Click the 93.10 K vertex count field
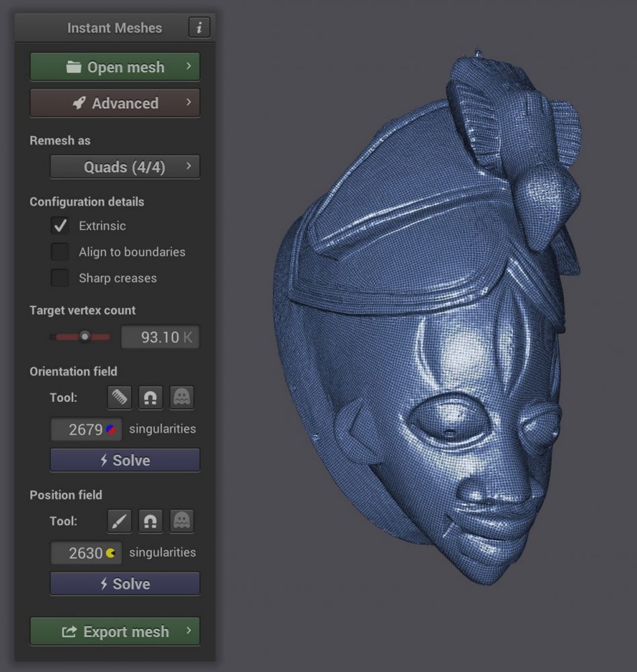637x672 pixels. [x=160, y=337]
